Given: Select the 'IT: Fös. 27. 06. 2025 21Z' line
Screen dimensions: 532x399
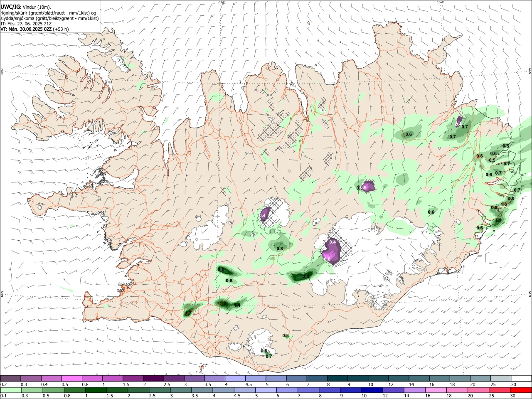Looking at the screenshot, I should (26, 24).
